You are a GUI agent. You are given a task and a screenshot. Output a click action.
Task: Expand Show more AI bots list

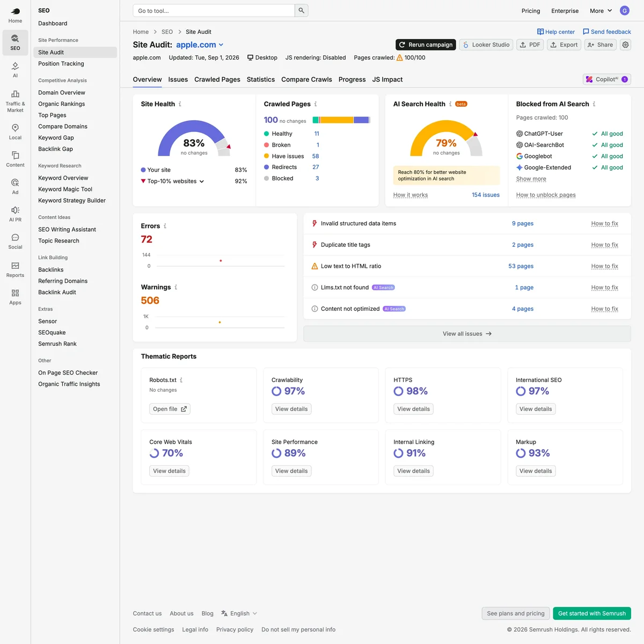click(531, 179)
